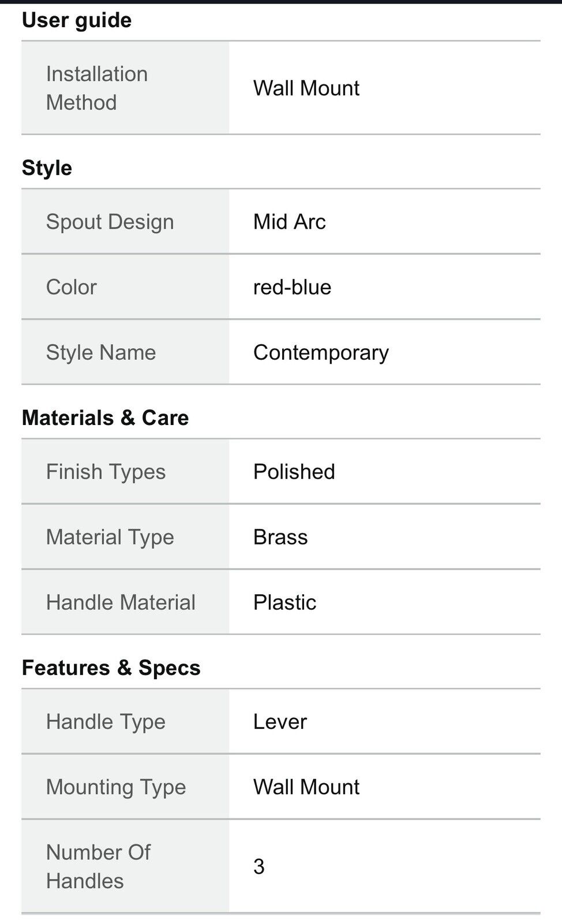The image size is (562, 924).
Task: Click the red-blue color value
Action: [x=293, y=287]
